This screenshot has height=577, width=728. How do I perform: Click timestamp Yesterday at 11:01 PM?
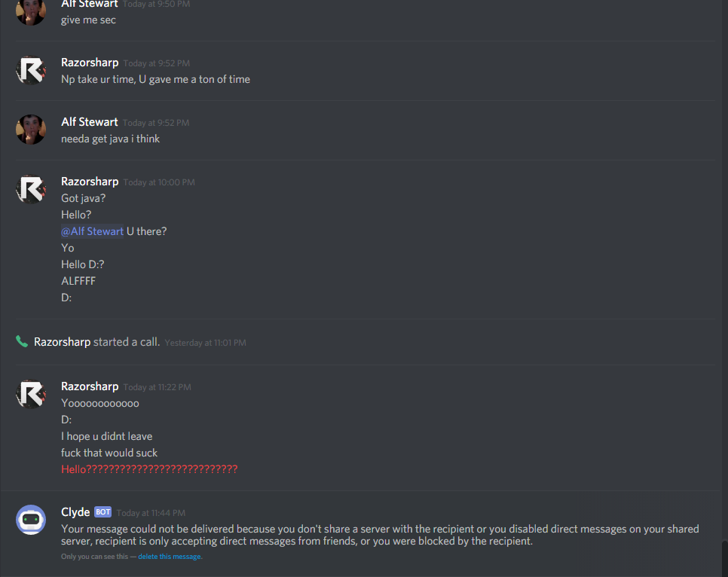click(x=206, y=343)
